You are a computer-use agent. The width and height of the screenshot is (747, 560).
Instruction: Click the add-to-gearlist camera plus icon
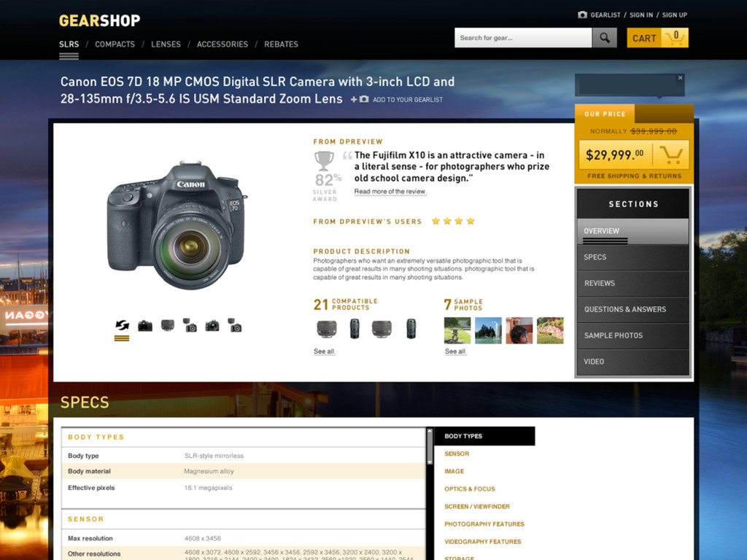coord(360,99)
